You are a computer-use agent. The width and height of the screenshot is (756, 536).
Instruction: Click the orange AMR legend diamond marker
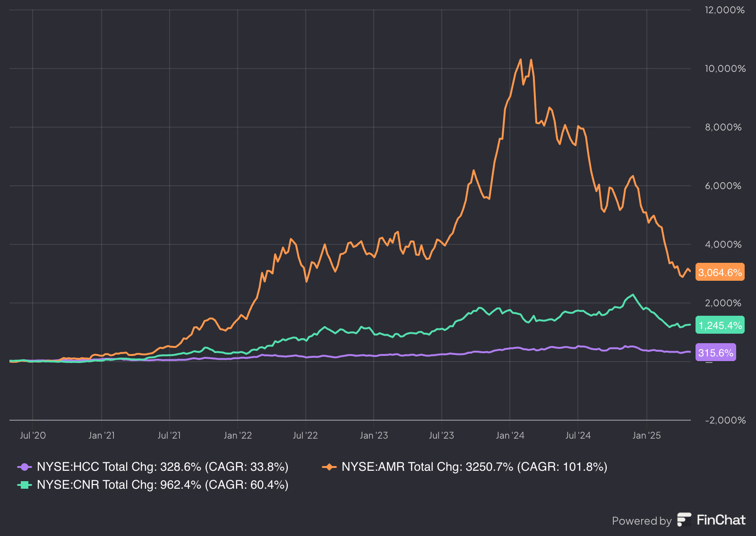click(x=329, y=467)
